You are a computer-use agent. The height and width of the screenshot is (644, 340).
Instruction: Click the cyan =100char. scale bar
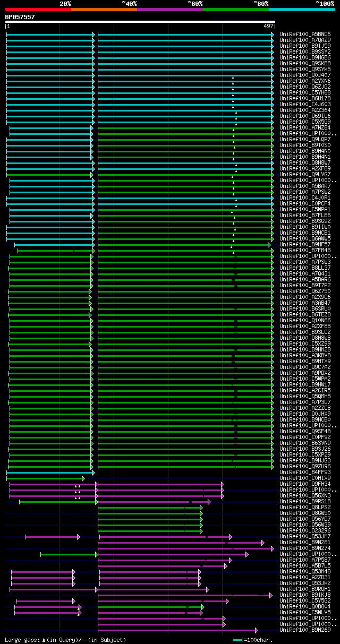coord(237,640)
